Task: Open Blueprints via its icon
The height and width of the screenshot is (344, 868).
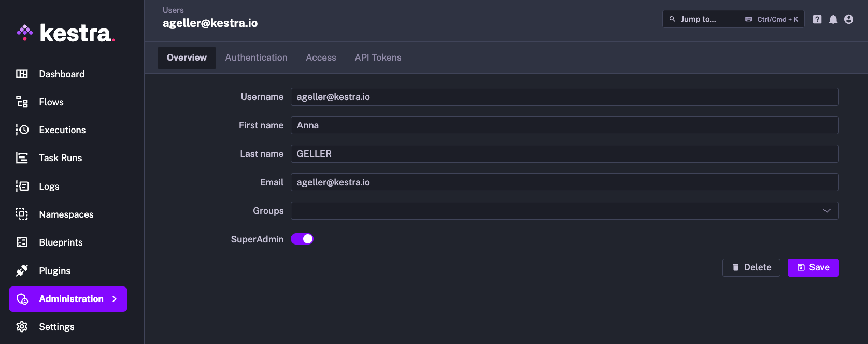Action: click(x=22, y=242)
